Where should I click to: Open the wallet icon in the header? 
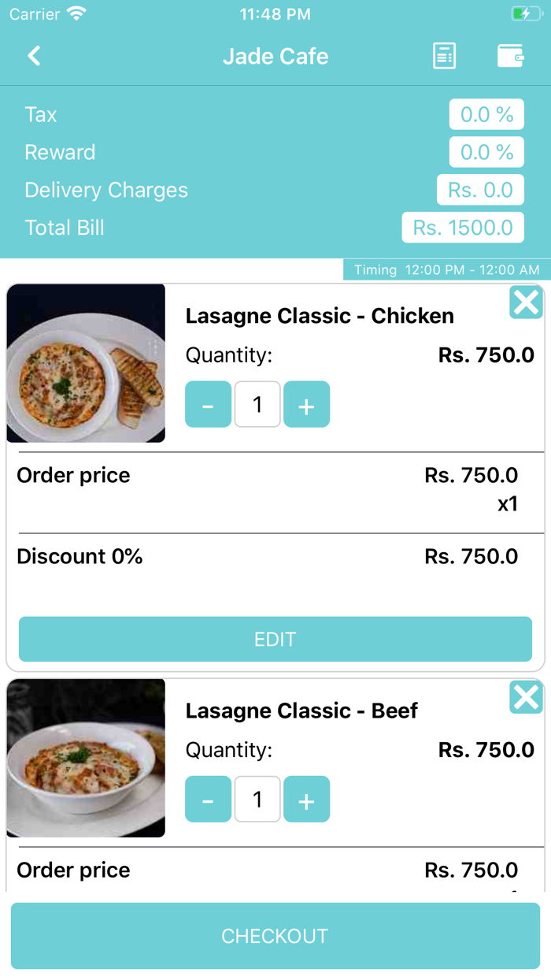pos(511,56)
